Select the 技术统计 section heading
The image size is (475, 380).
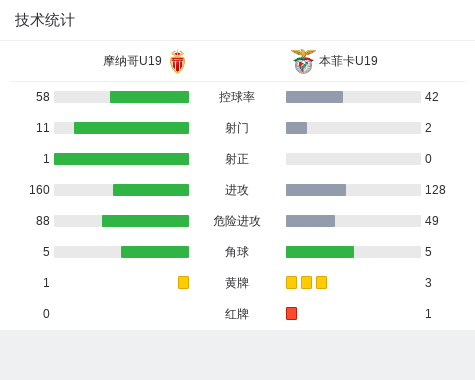pyautogui.click(x=45, y=20)
